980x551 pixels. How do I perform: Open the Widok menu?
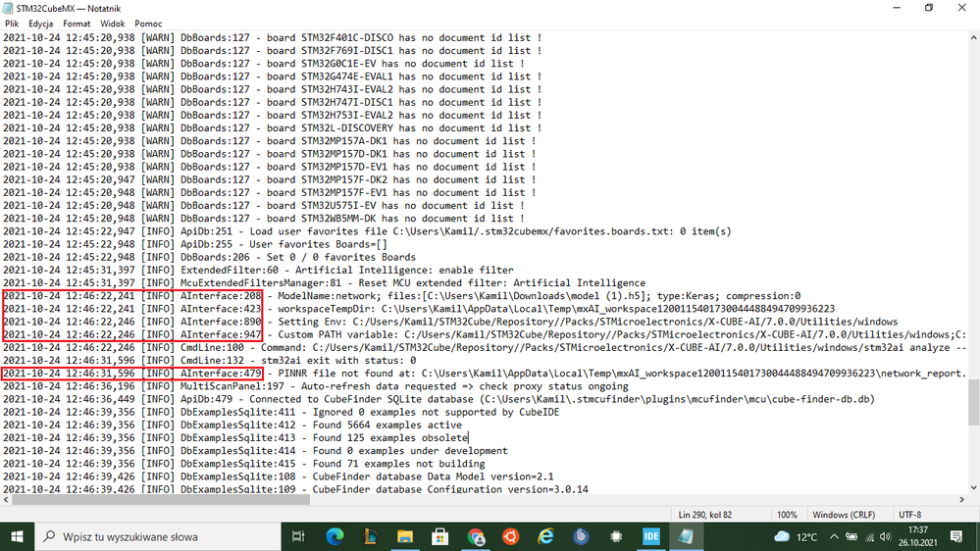113,24
